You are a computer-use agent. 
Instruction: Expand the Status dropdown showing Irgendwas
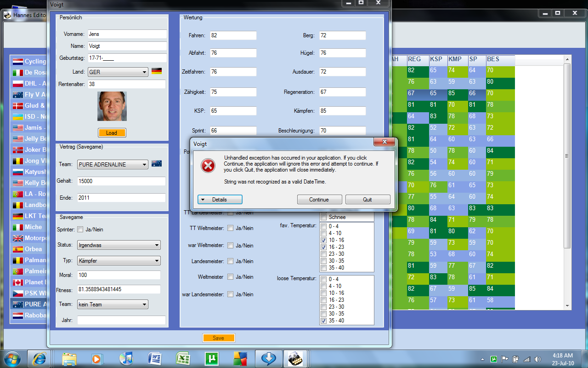tap(156, 245)
